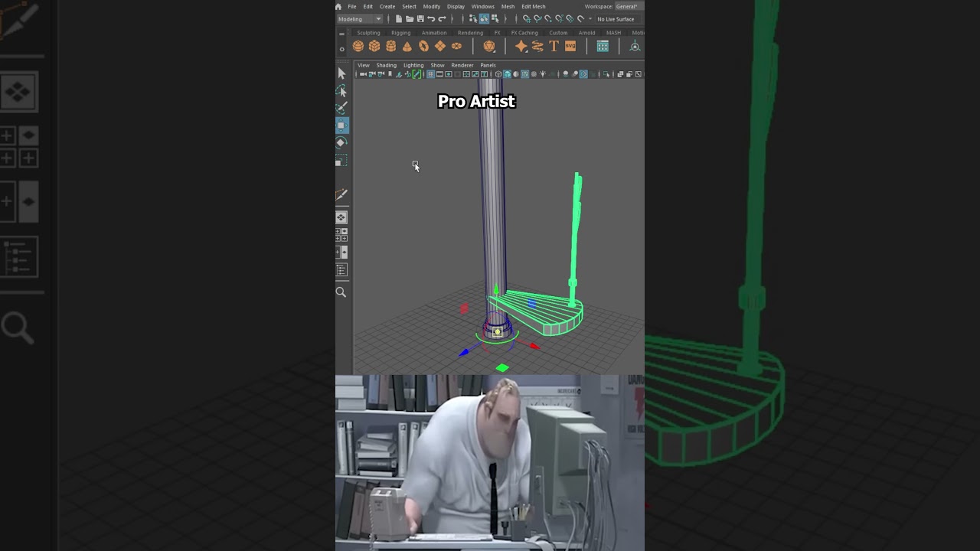
Task: Activate the Move tool in the toolbox
Action: tap(341, 125)
